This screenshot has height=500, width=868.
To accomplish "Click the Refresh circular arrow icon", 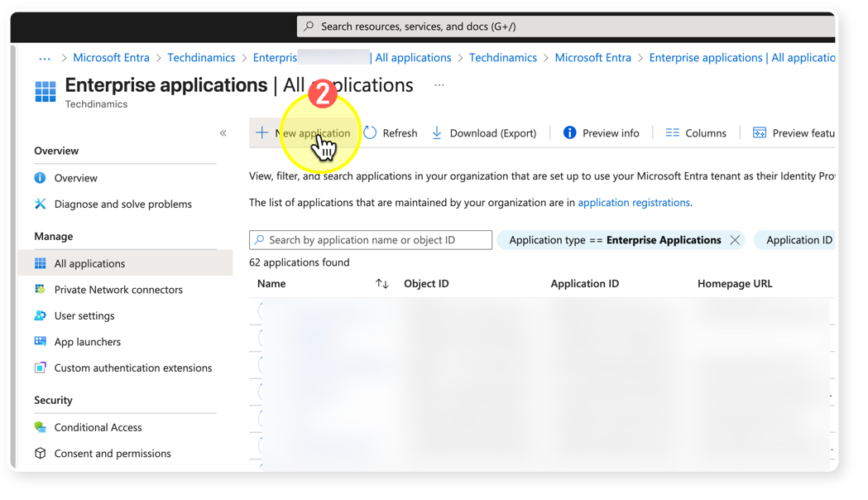I will click(x=371, y=133).
